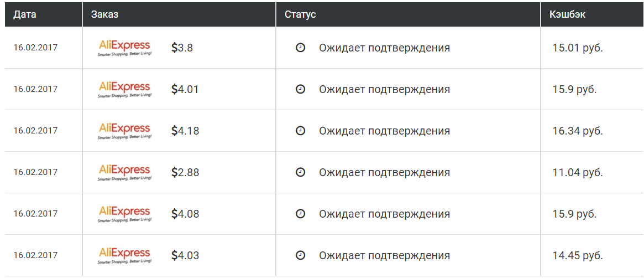This screenshot has width=644, height=278.
Task: Click Ожидает подтверждения status of $4.08 order
Action: (384, 214)
